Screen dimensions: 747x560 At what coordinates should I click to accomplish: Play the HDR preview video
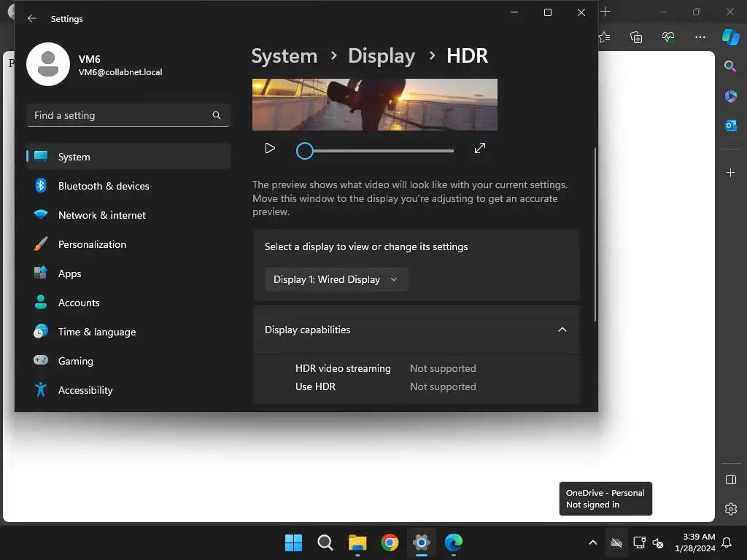click(270, 149)
